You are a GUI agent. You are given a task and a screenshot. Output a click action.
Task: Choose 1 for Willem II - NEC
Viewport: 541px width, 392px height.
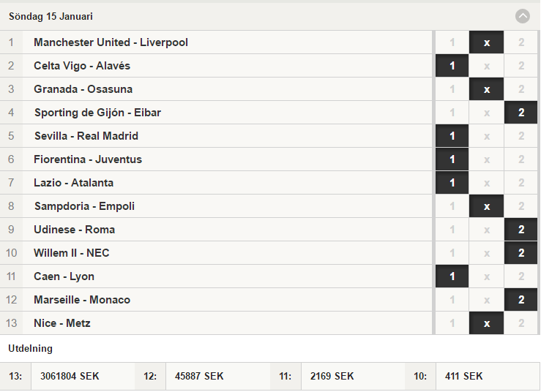point(452,253)
